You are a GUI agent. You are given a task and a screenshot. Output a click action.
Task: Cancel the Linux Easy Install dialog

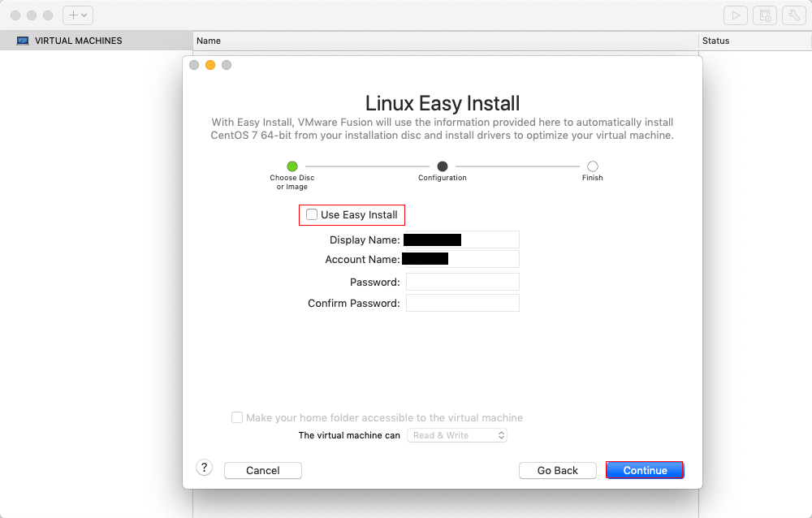(262, 470)
